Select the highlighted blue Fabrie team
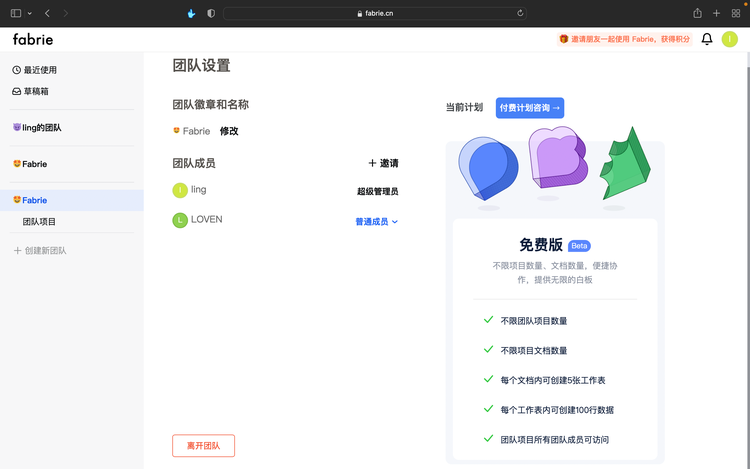The height and width of the screenshot is (469, 750). [x=72, y=200]
